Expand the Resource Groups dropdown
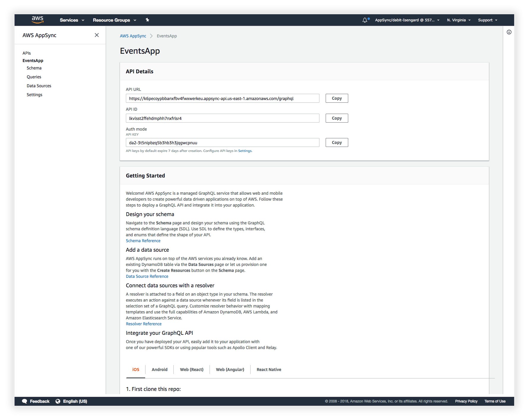 point(115,20)
